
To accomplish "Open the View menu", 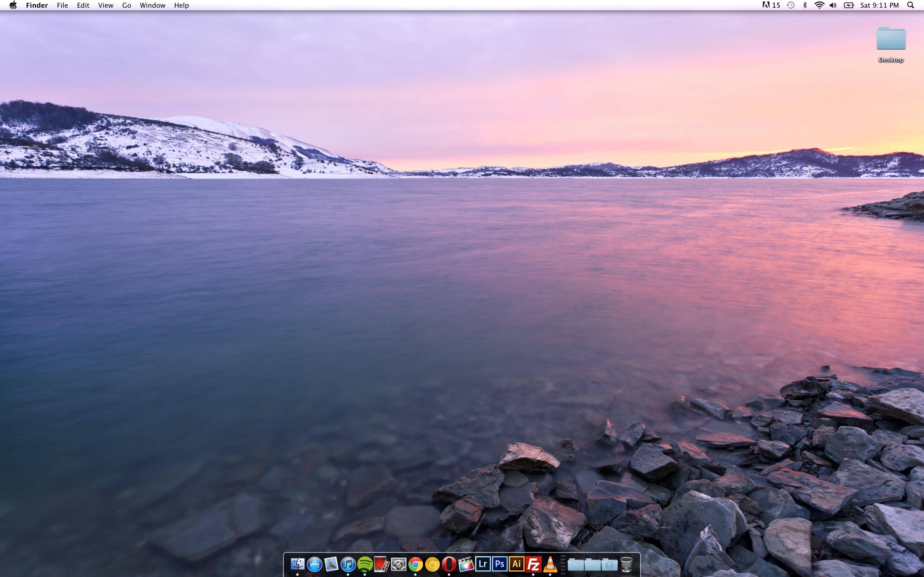I will (x=105, y=5).
